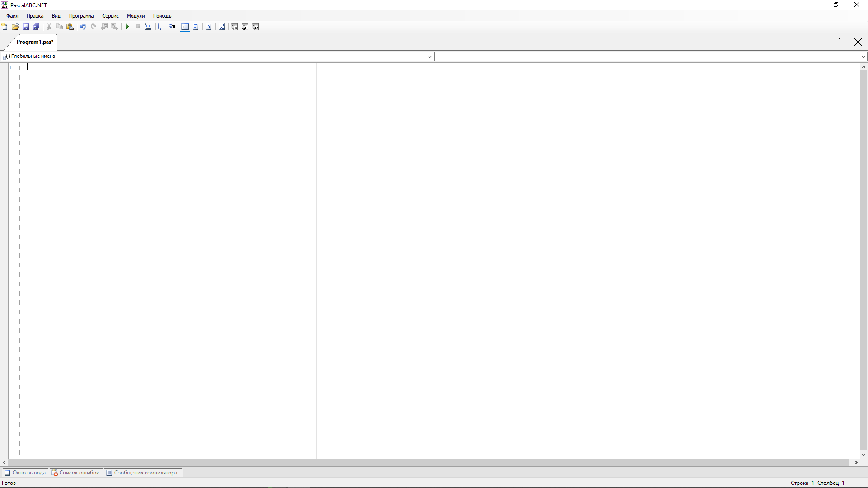This screenshot has height=488, width=868.
Task: Undo the last action
Action: pyautogui.click(x=83, y=27)
